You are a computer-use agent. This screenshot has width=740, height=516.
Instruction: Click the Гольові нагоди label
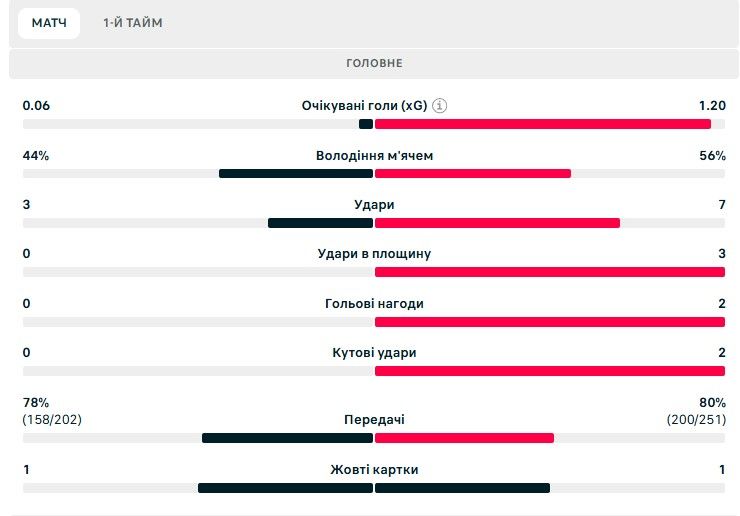[374, 304]
